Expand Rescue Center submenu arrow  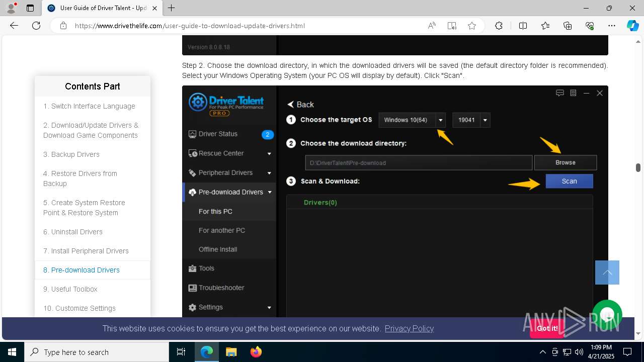269,154
